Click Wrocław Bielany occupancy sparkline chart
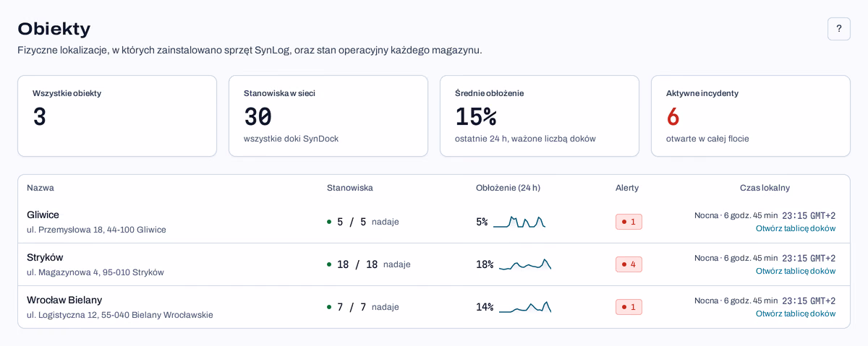This screenshot has width=868, height=346. pyautogui.click(x=525, y=307)
